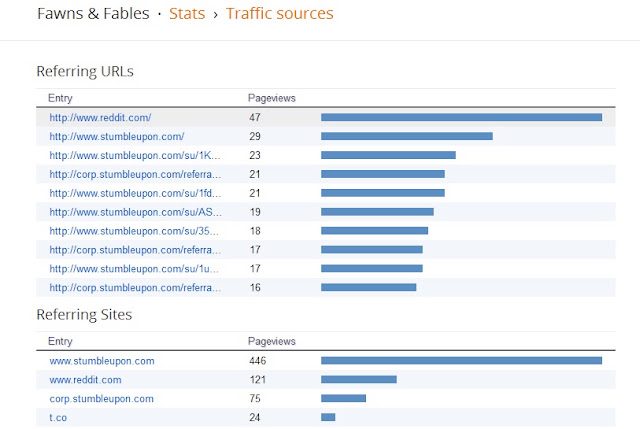Open corp.stumbleupon.com/referra... link with 21 pageviews
This screenshot has height=429, width=640.
[135, 174]
